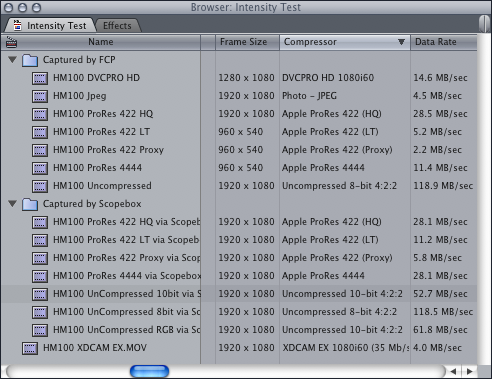Pick the HM100 ProRes 4444 clip icon
The height and width of the screenshot is (379, 492).
tap(40, 168)
